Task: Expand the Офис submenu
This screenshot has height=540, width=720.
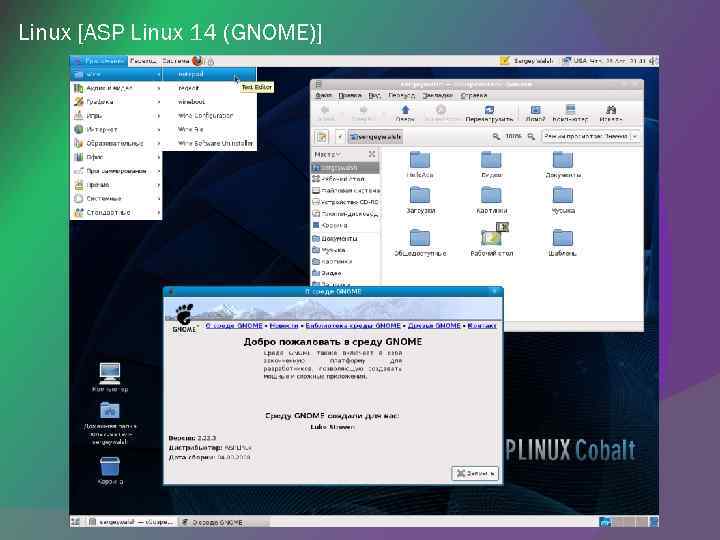Action: [116, 157]
